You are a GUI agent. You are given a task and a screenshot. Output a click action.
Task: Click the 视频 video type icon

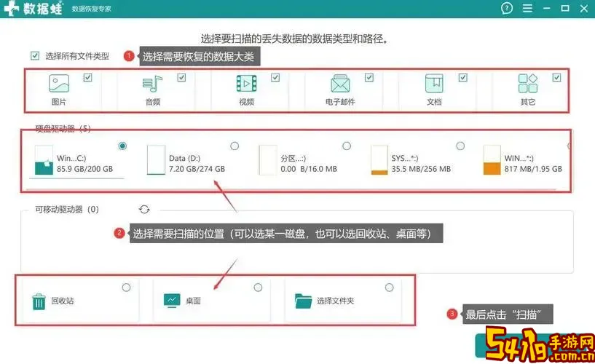tap(247, 84)
